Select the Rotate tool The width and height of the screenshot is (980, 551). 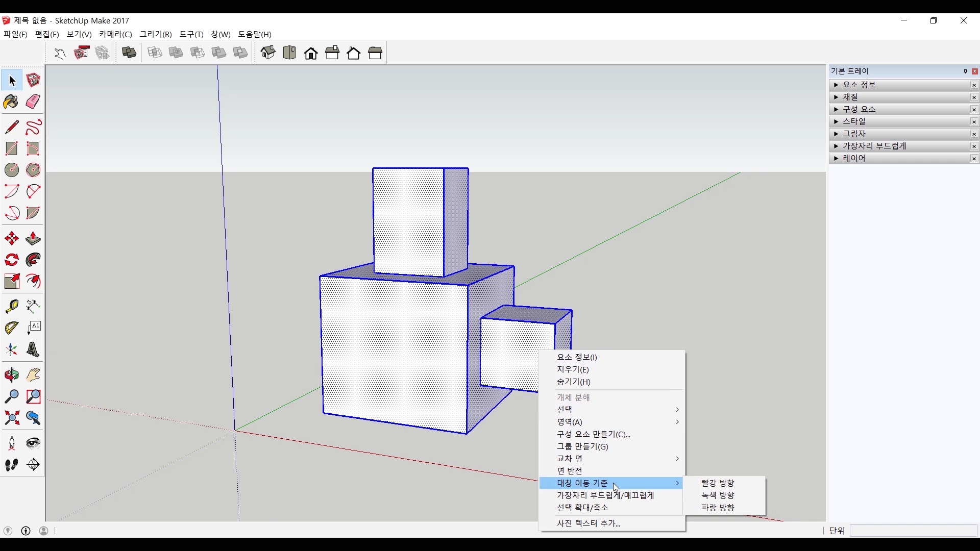(x=11, y=260)
